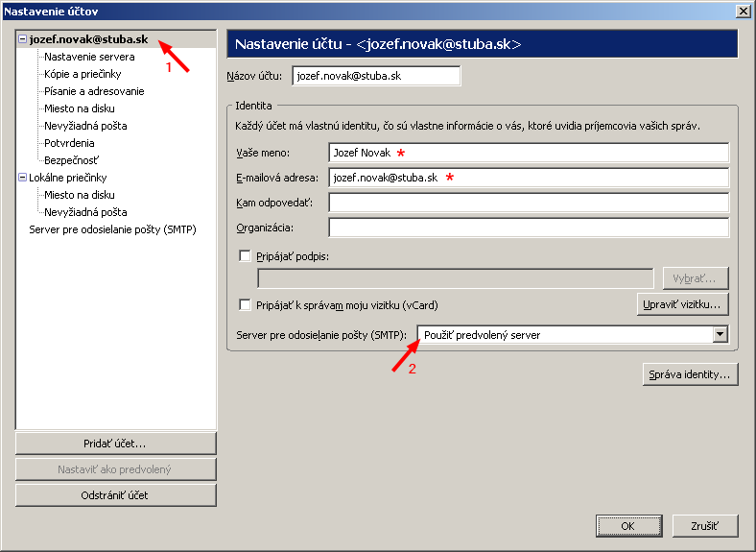This screenshot has width=756, height=552.
Task: Enable the Pripájať podpis checkbox
Action: (245, 256)
